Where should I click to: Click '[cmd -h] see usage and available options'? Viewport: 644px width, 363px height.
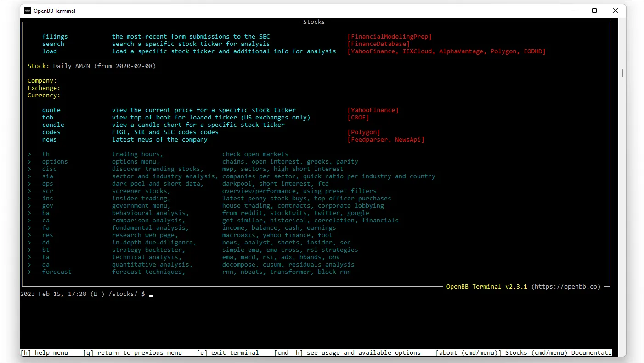pos(347,353)
